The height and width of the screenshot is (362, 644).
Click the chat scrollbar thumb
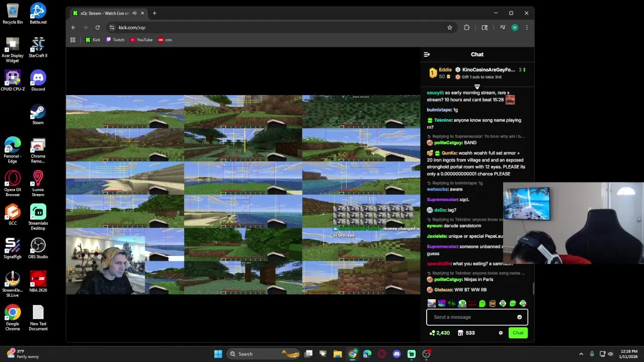click(533, 289)
